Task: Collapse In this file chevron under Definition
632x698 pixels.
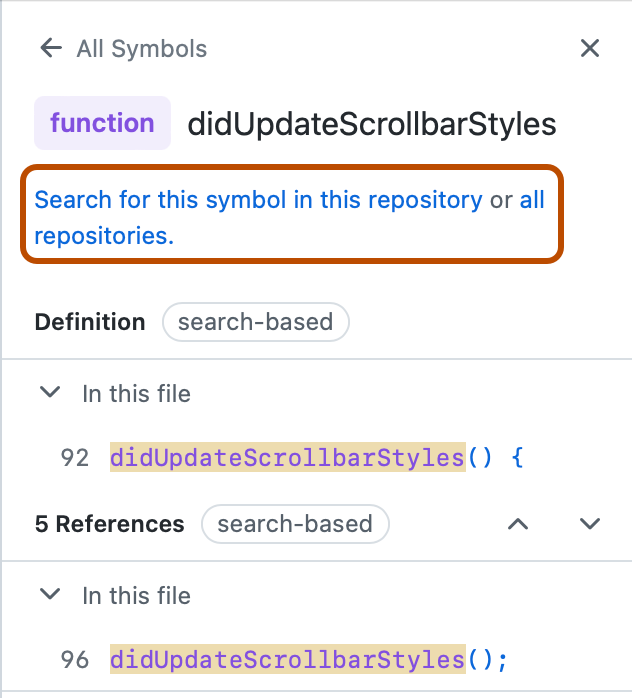Action: point(49,393)
